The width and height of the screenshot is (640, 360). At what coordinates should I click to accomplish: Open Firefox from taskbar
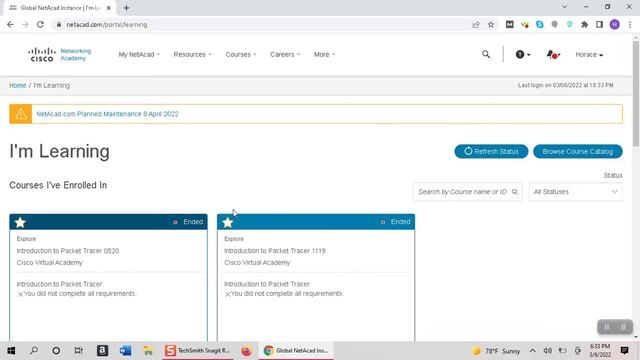[x=246, y=351]
